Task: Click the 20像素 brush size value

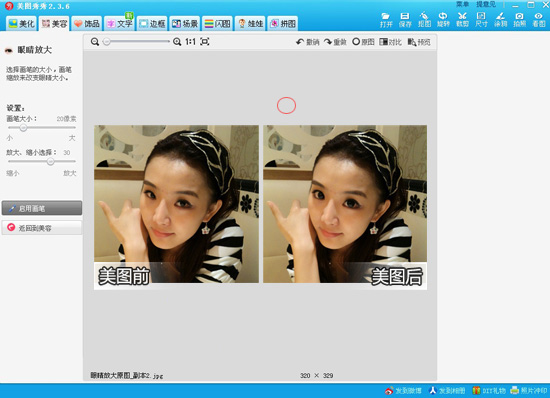Action: pyautogui.click(x=66, y=119)
